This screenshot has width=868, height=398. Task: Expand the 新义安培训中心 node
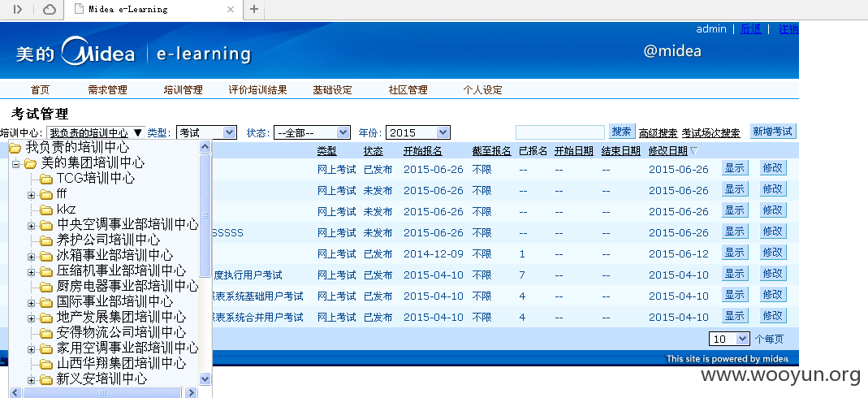click(x=31, y=380)
